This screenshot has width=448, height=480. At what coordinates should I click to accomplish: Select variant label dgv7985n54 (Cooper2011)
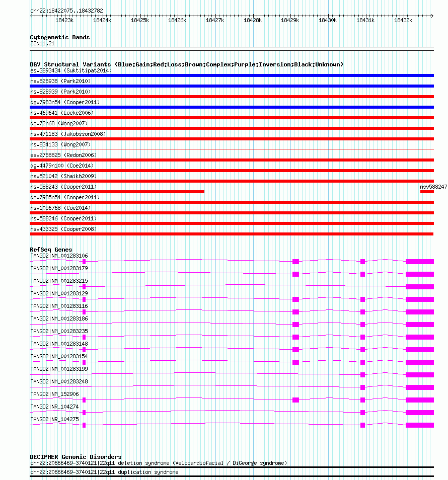(x=65, y=197)
